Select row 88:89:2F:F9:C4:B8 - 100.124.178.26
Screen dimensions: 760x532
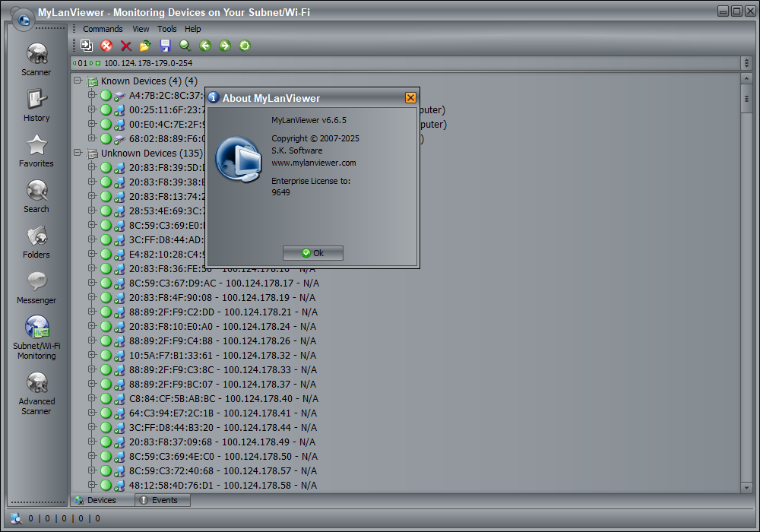pyautogui.click(x=223, y=341)
